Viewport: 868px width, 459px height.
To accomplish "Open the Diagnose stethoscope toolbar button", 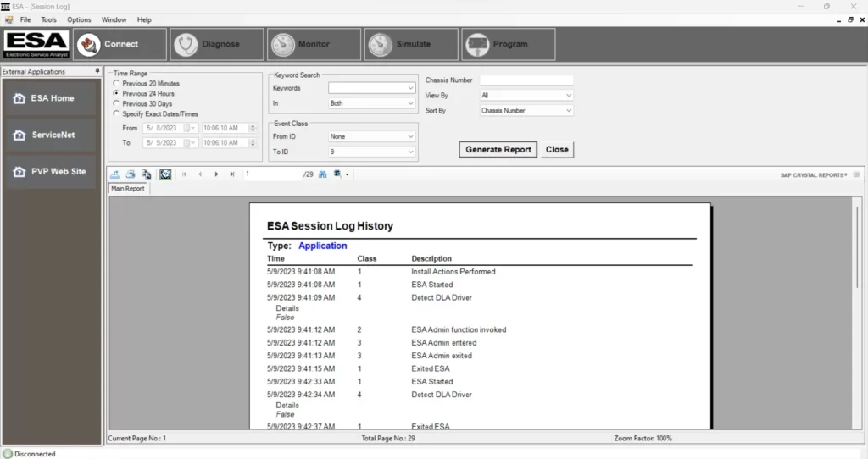I will click(x=217, y=44).
